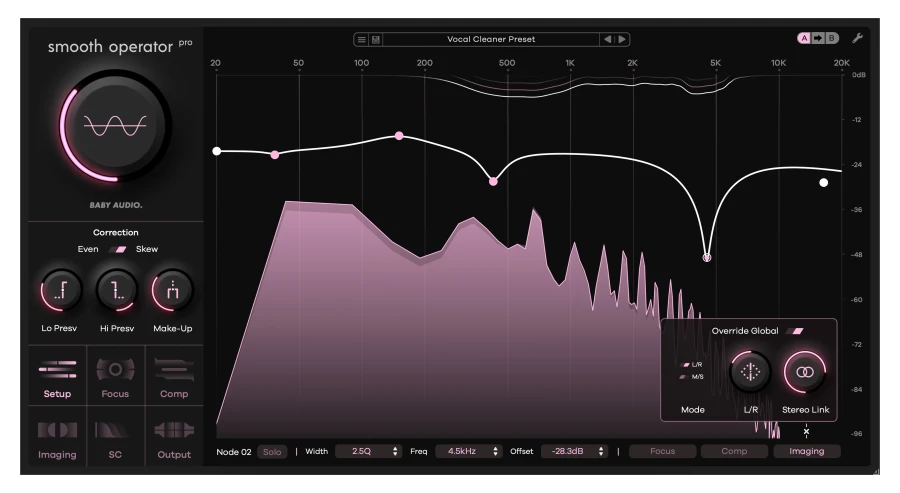Close the imaging popup with the X
The height and width of the screenshot is (493, 900).
[806, 431]
